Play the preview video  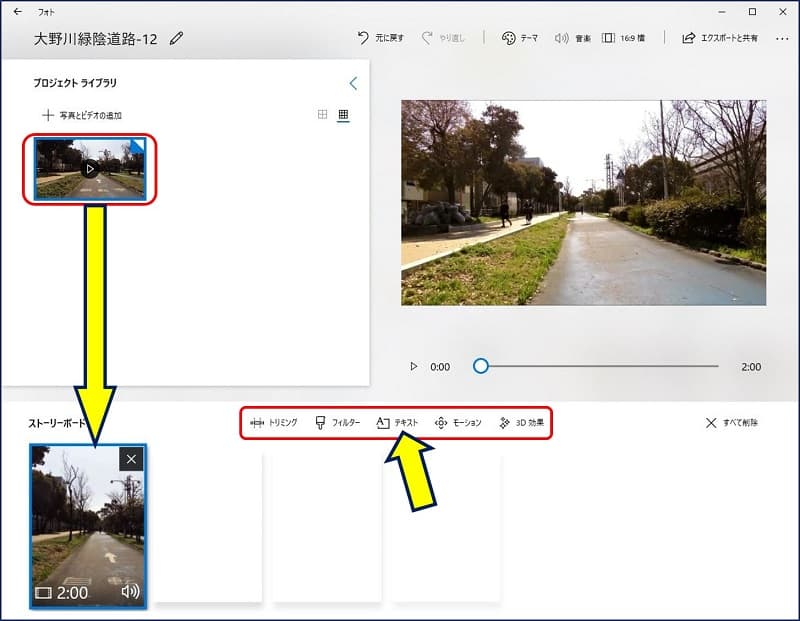(414, 367)
